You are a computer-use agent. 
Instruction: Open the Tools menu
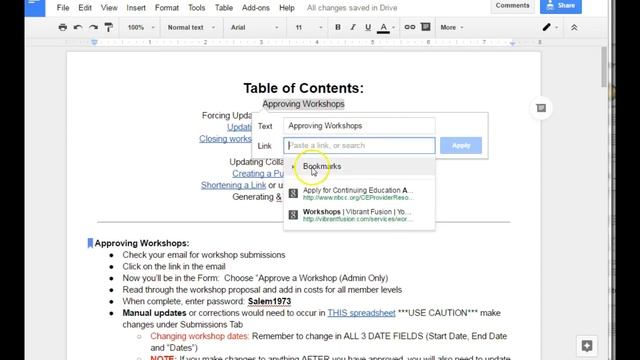[196, 8]
